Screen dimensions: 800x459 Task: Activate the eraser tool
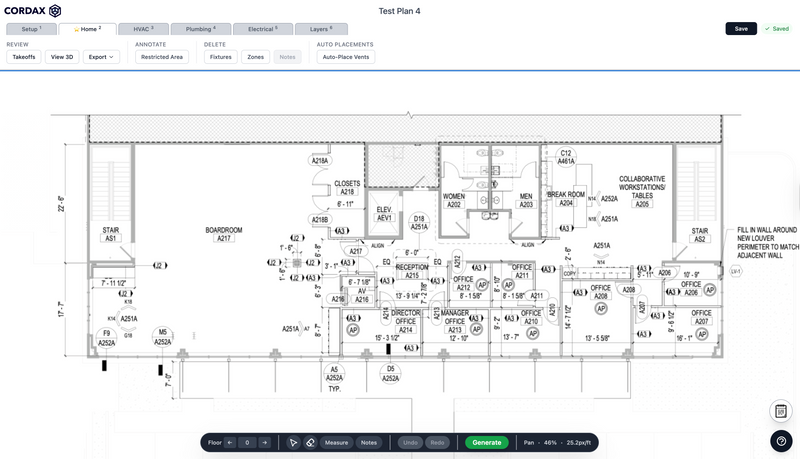(x=310, y=442)
